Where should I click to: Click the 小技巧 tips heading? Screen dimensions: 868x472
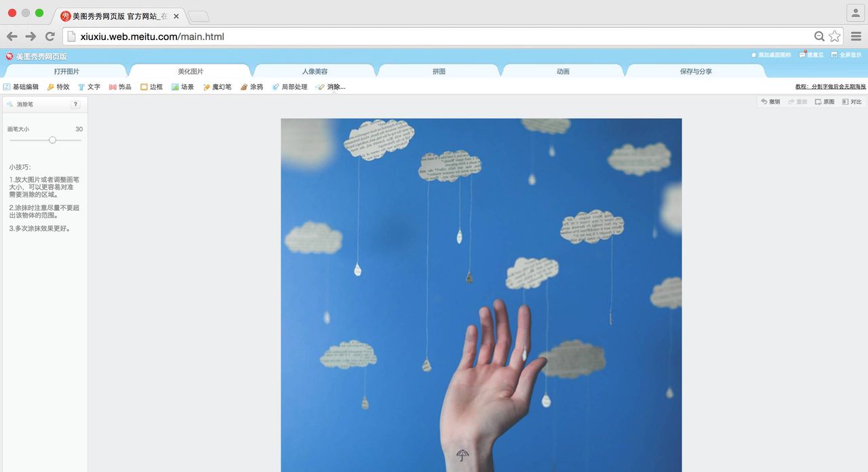click(20, 167)
